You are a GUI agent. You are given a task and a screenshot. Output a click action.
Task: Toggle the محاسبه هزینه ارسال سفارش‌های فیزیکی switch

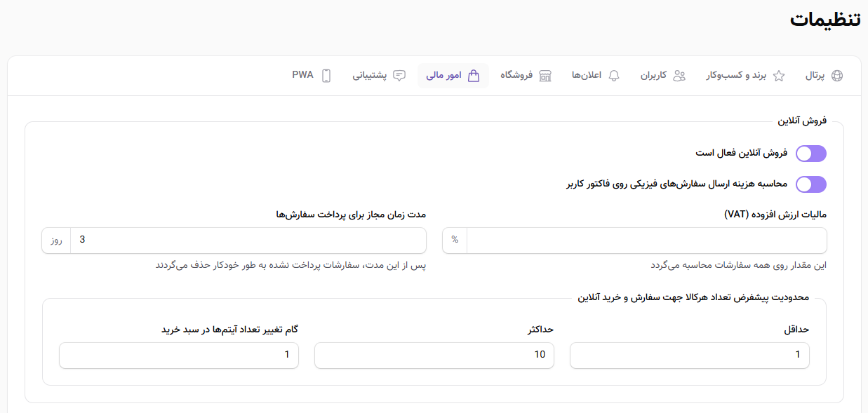point(811,184)
